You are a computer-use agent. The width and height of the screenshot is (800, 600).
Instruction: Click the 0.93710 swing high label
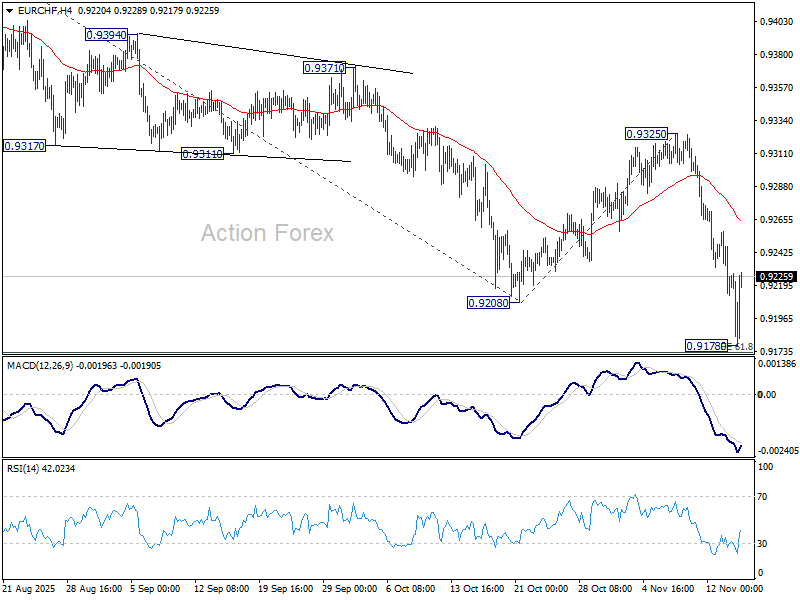click(x=324, y=68)
